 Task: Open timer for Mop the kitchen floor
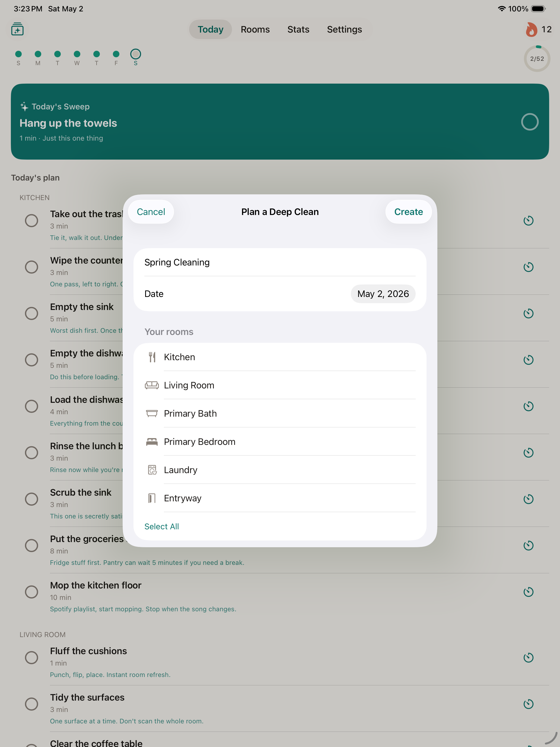click(x=528, y=592)
